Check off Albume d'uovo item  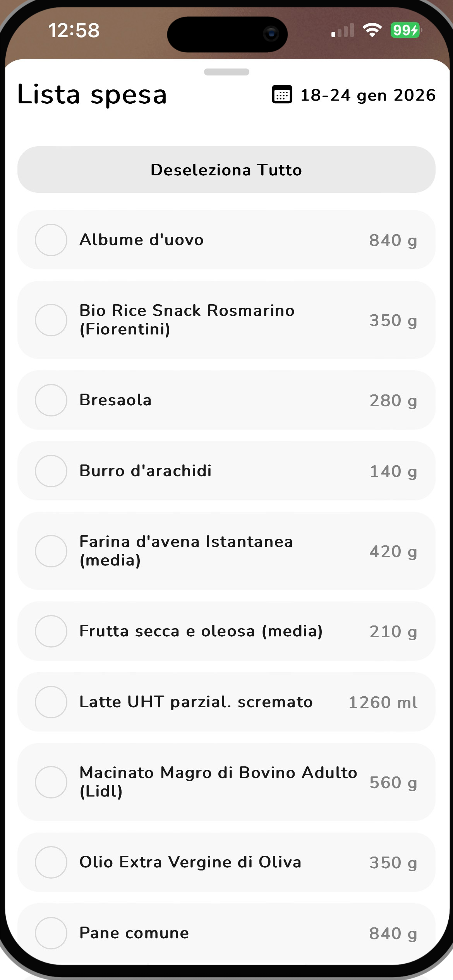(x=51, y=240)
